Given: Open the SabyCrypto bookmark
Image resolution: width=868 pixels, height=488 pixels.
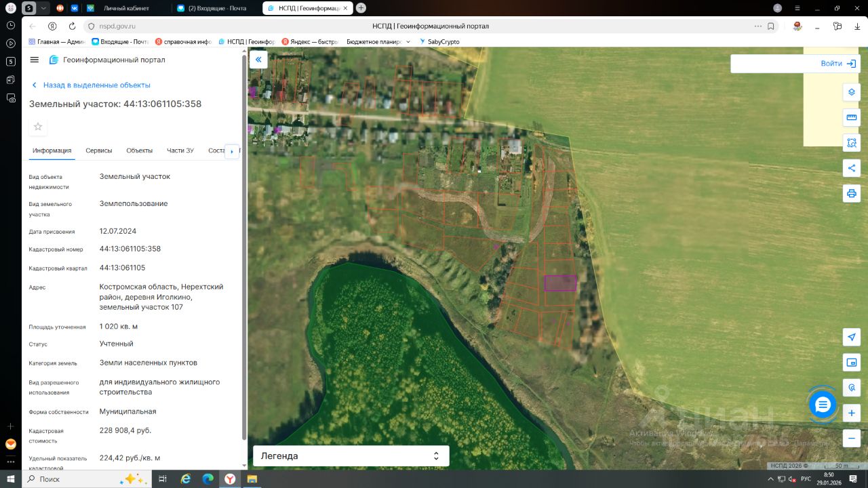Looking at the screenshot, I should [439, 41].
